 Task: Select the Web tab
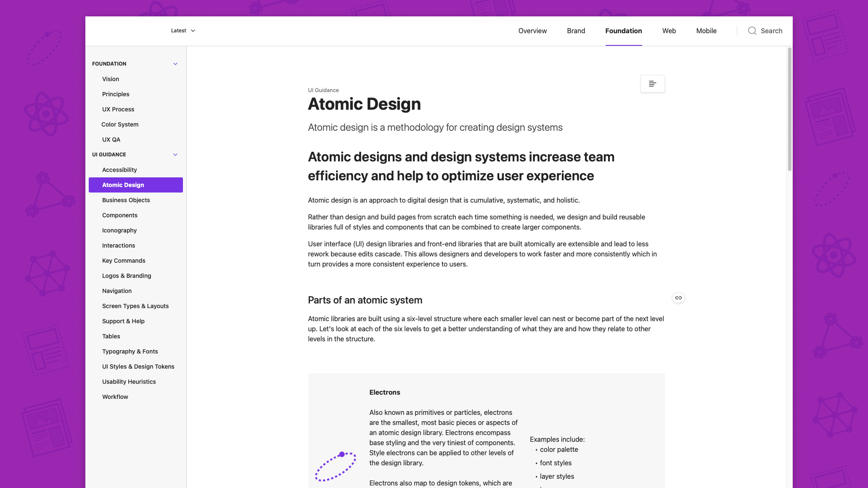pos(669,31)
